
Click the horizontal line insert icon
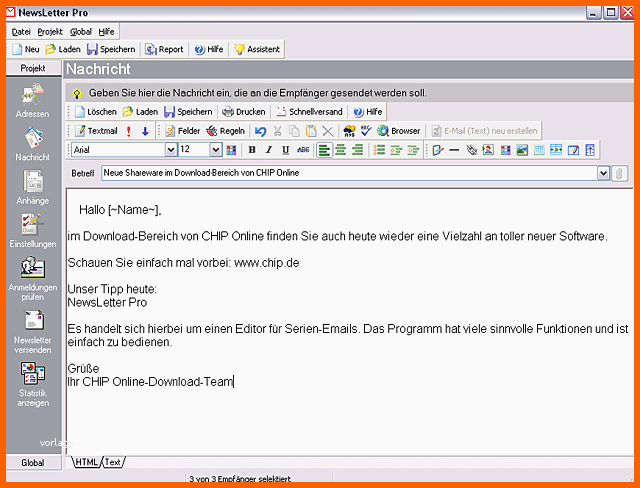click(x=454, y=150)
